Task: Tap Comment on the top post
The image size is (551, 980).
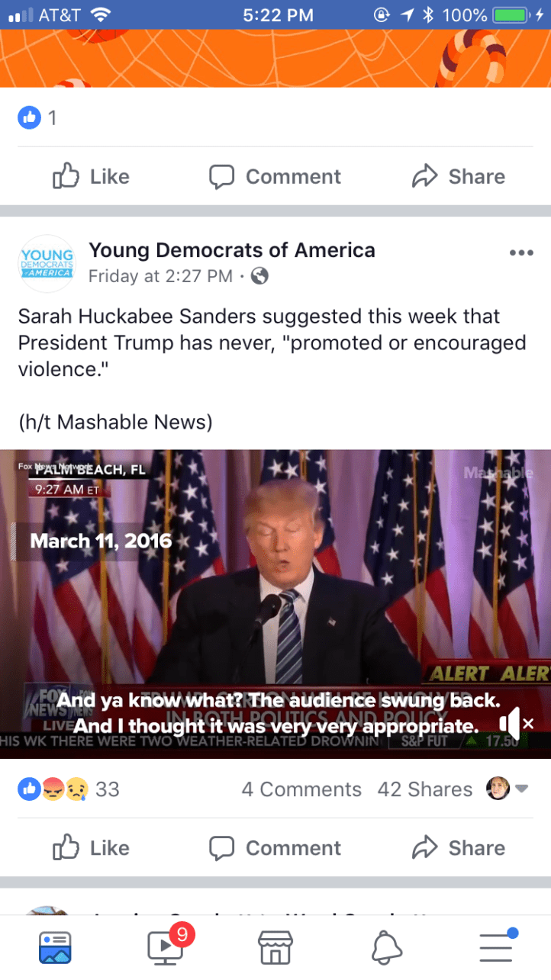Action: click(275, 176)
